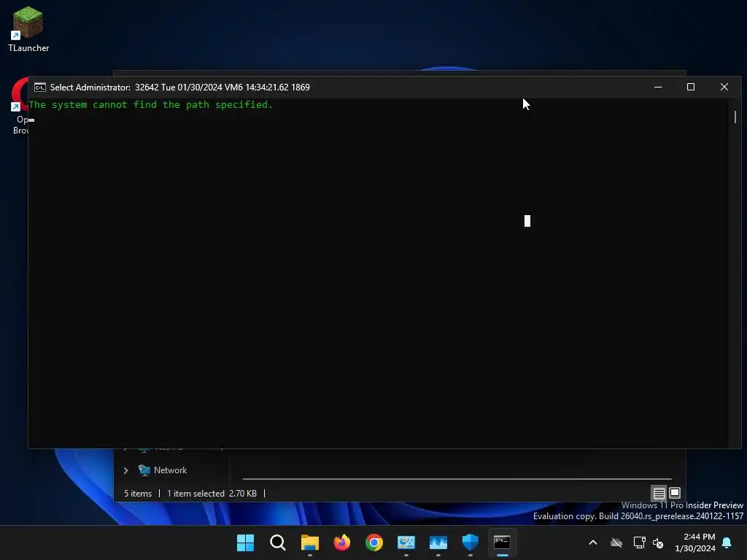Open taskbar Search
Viewport: 747px width, 560px height.
tap(278, 542)
